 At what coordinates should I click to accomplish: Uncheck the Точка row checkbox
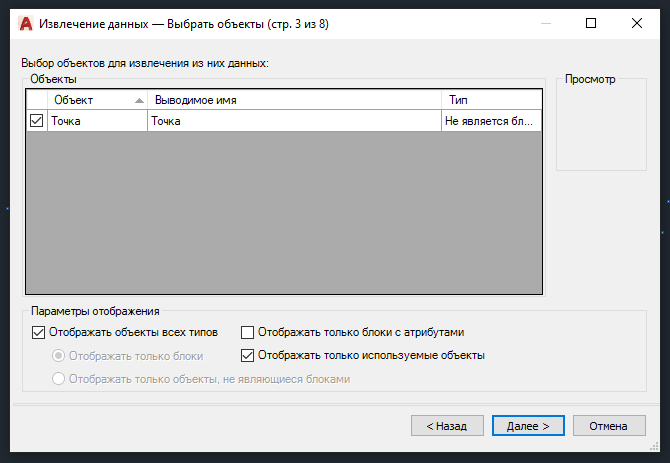37,121
